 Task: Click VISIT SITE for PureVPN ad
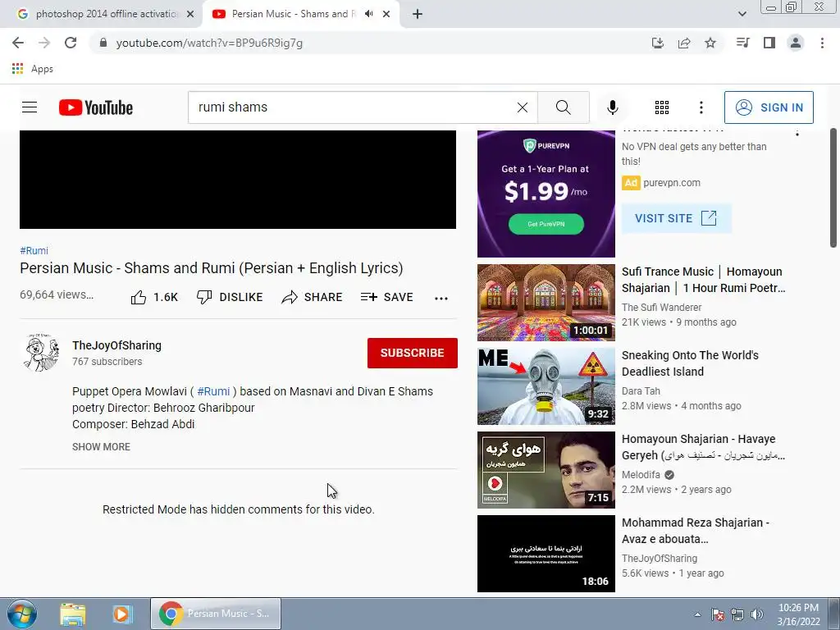click(x=676, y=218)
